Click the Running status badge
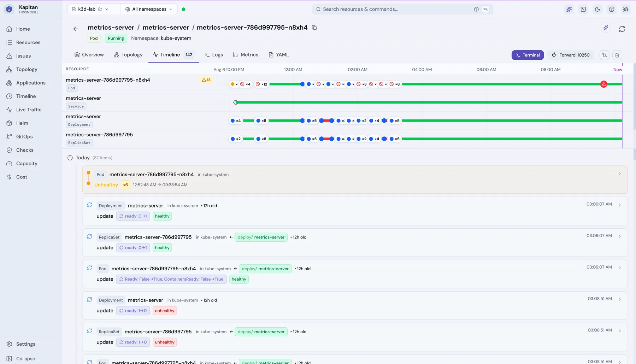This screenshot has width=636, height=364. (116, 38)
